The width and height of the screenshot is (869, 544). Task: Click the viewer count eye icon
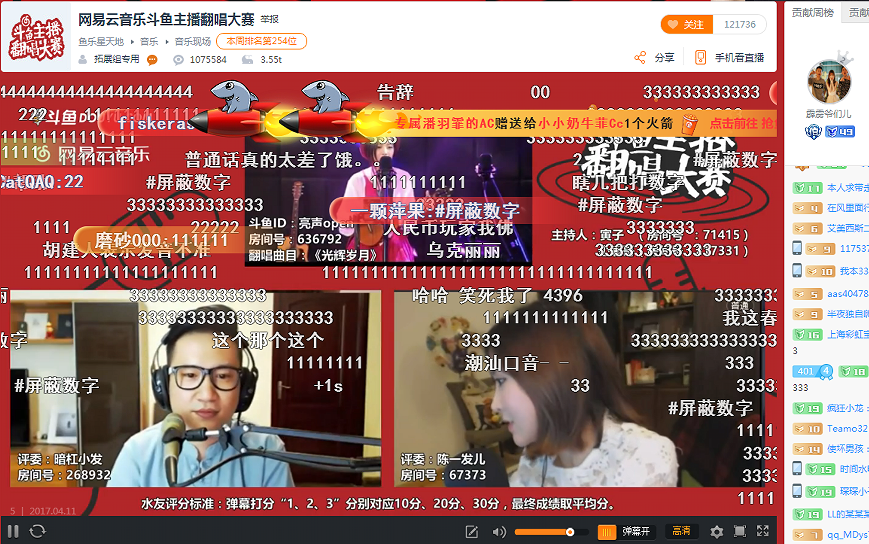[178, 60]
